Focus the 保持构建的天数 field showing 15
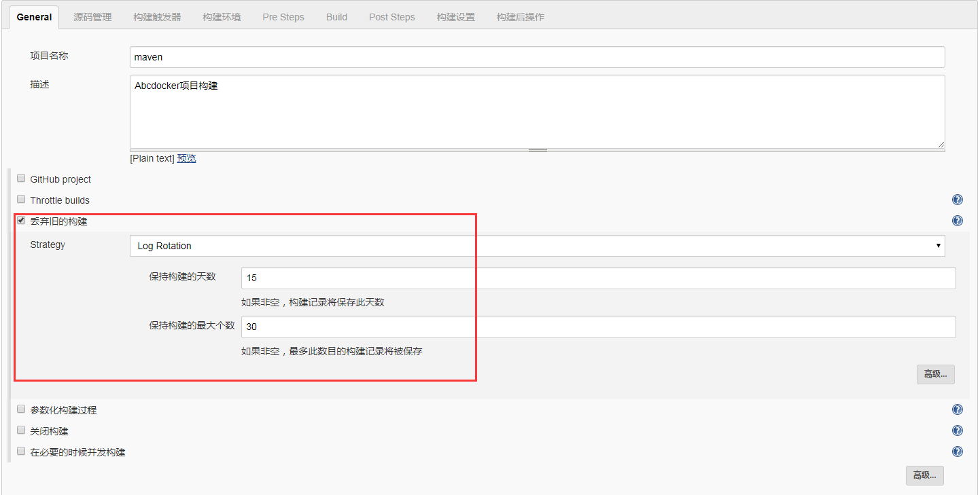Image resolution: width=980 pixels, height=495 pixels. point(598,278)
